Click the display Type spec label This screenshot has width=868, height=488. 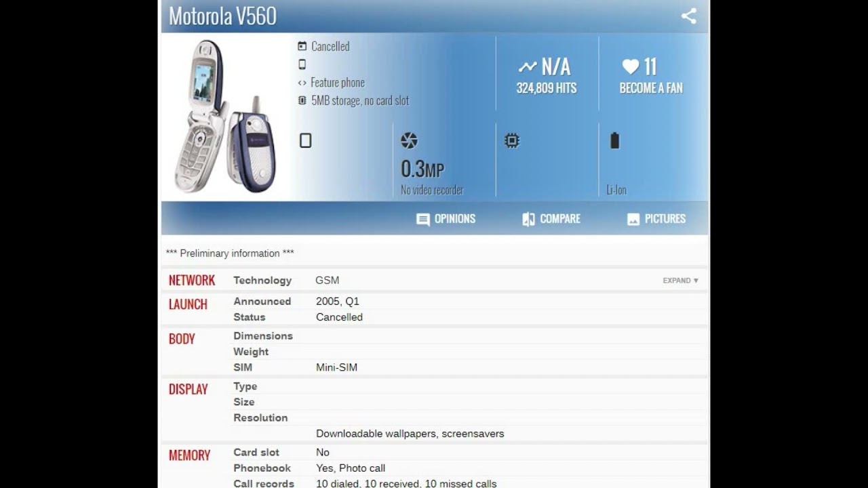tap(245, 386)
